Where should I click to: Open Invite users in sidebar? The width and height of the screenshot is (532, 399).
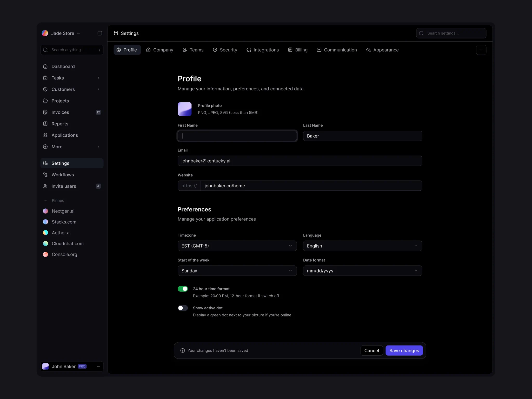(x=72, y=186)
